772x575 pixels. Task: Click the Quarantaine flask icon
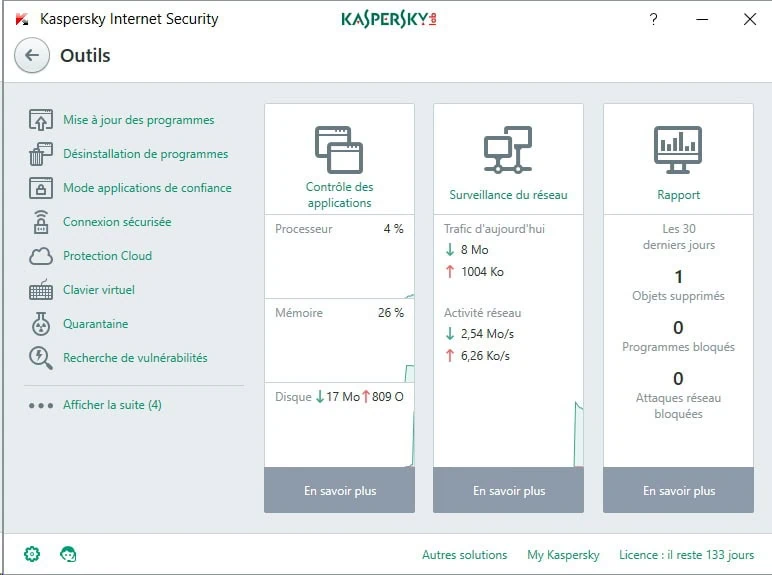tap(41, 324)
